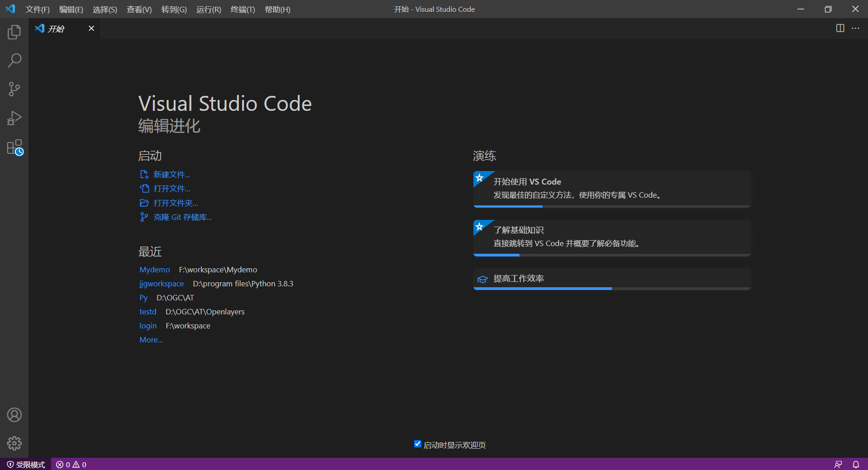Open the 编辑(E) menu
This screenshot has height=470, width=868.
point(71,9)
